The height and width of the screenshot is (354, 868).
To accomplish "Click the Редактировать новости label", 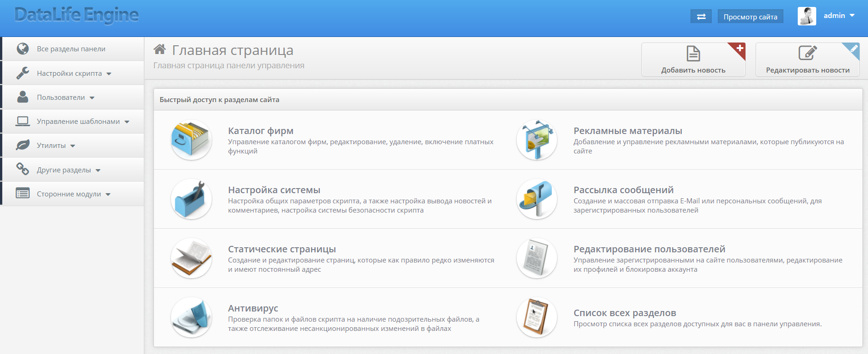I will point(808,70).
